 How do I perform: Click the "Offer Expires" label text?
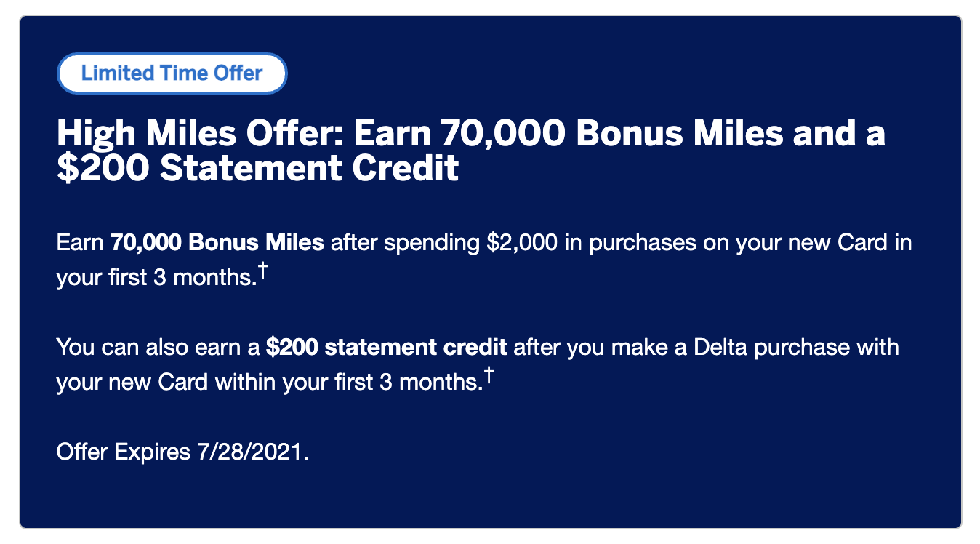pos(123,452)
